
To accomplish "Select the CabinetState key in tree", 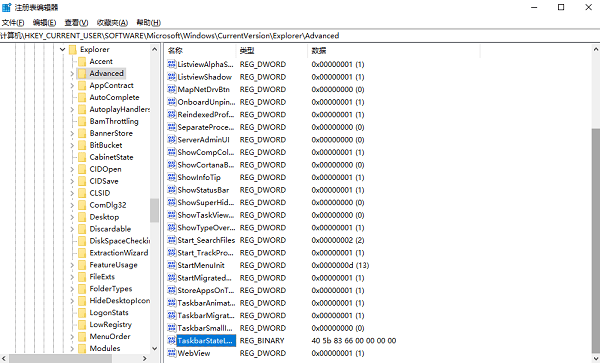I will [x=111, y=157].
